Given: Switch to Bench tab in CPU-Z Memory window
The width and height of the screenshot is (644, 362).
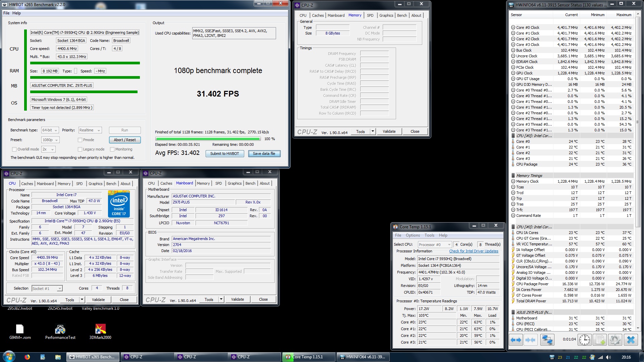Looking at the screenshot, I should pos(402,15).
